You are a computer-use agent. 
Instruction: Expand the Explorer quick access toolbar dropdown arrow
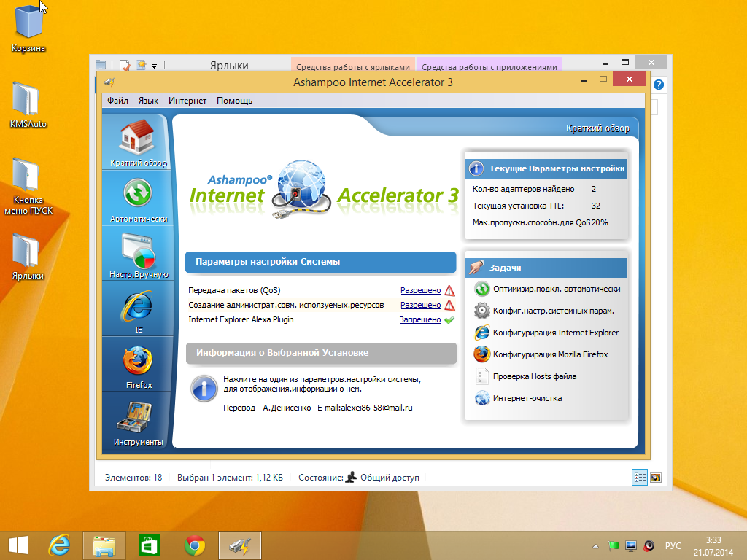(x=155, y=66)
